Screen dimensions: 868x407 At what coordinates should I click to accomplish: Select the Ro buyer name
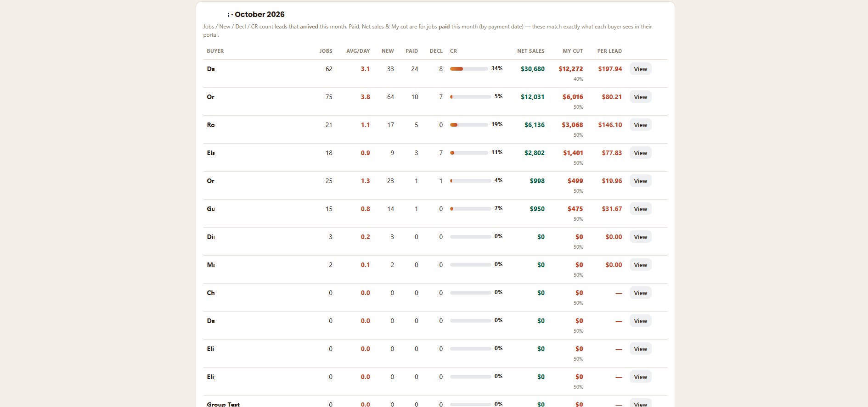click(211, 125)
